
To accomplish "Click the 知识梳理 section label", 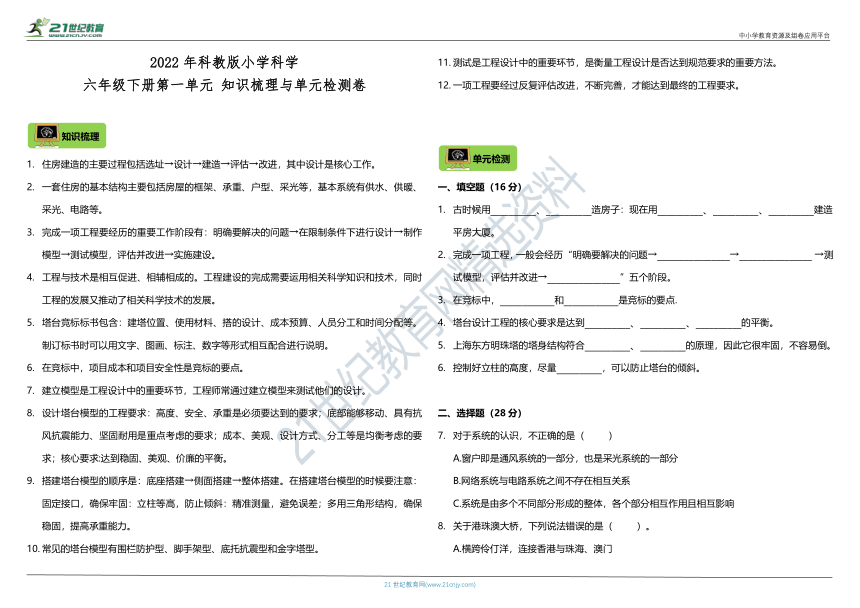I will [x=80, y=137].
